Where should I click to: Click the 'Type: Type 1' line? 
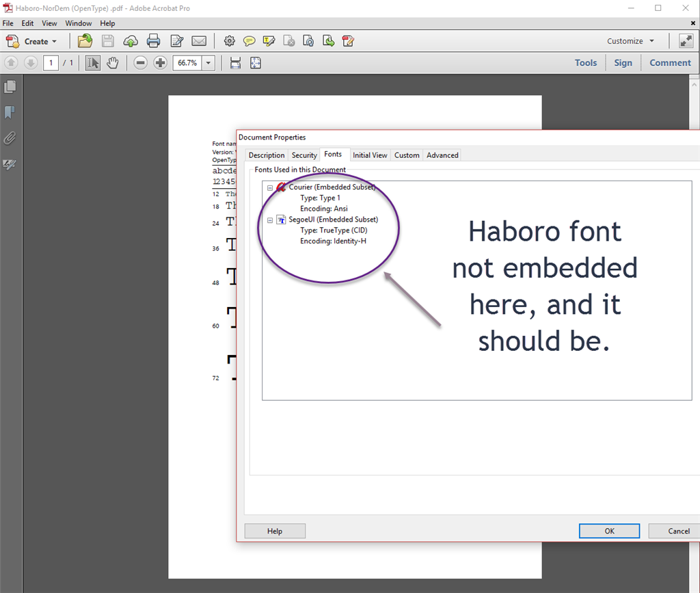pos(320,198)
